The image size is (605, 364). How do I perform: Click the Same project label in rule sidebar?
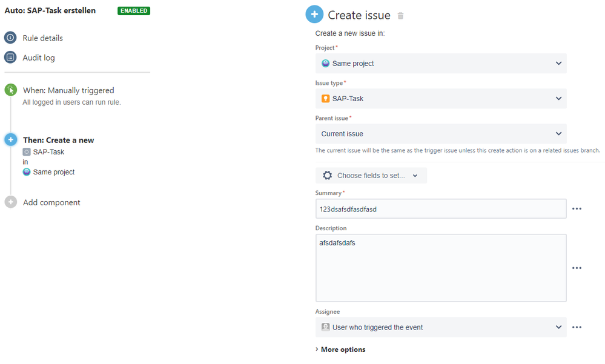54,172
